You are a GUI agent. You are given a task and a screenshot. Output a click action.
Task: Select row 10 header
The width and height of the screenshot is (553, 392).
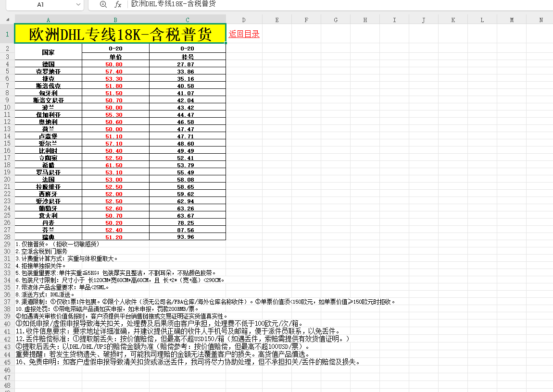point(7,107)
